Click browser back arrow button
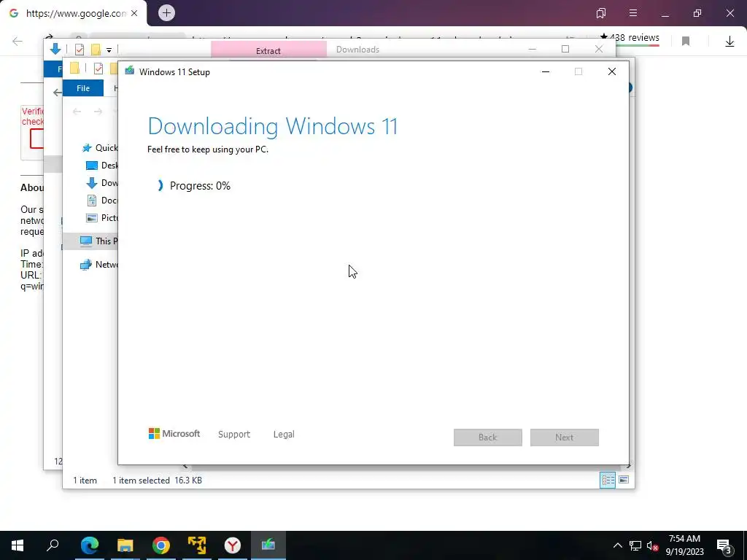This screenshot has width=747, height=560. pyautogui.click(x=18, y=42)
